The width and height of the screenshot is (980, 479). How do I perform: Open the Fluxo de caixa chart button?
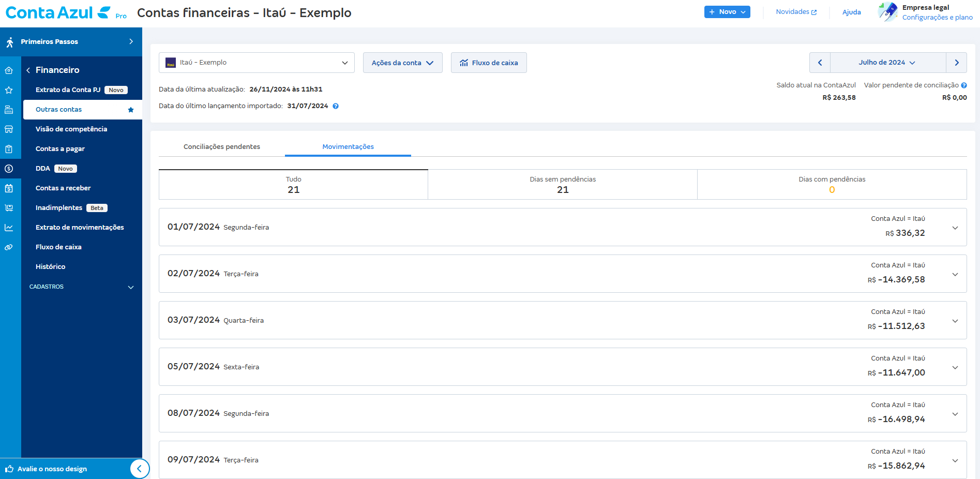(488, 63)
